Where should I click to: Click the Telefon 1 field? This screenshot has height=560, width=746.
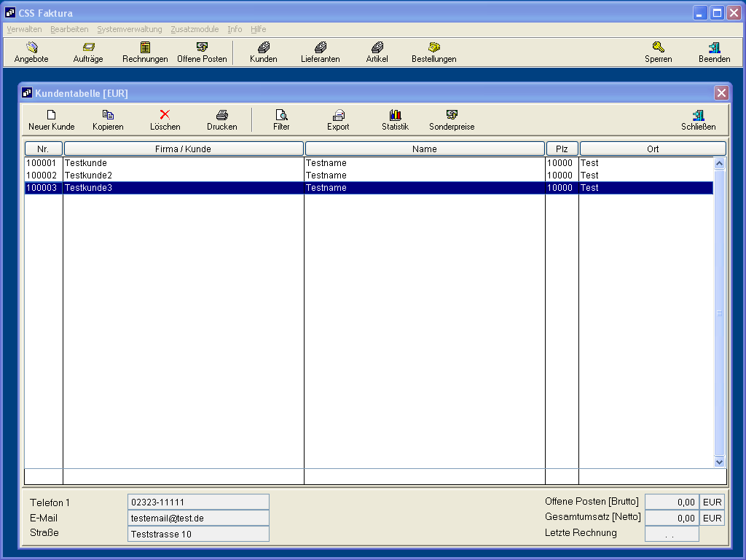pos(198,502)
